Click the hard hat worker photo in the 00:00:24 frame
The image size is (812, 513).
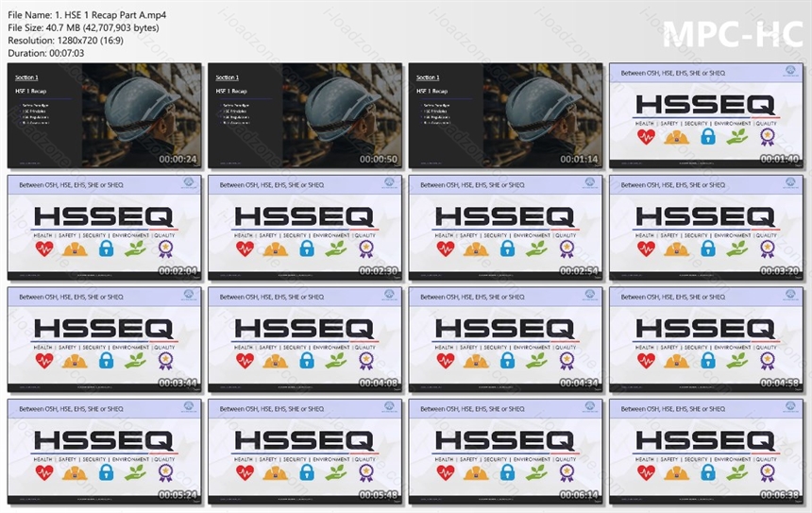(142, 115)
